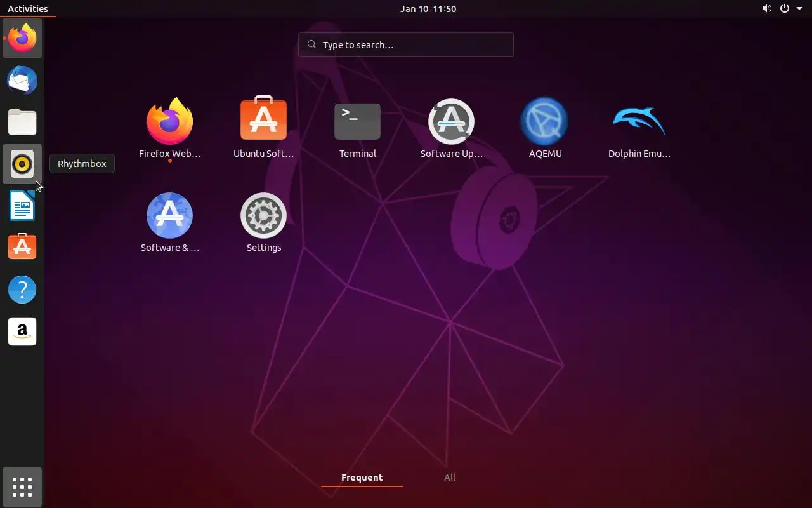
Task: Open Ubuntu Software from the dock
Action: point(22,248)
